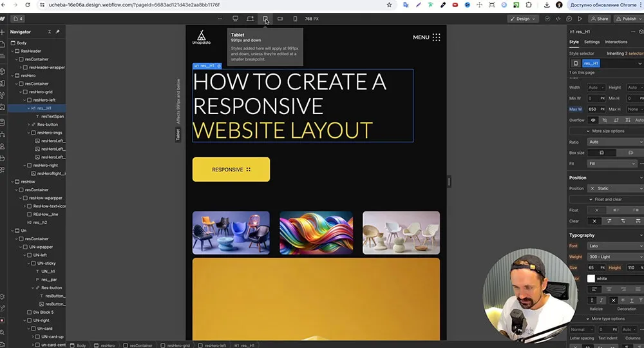Select the mobile portrait breakpoint icon

(295, 19)
